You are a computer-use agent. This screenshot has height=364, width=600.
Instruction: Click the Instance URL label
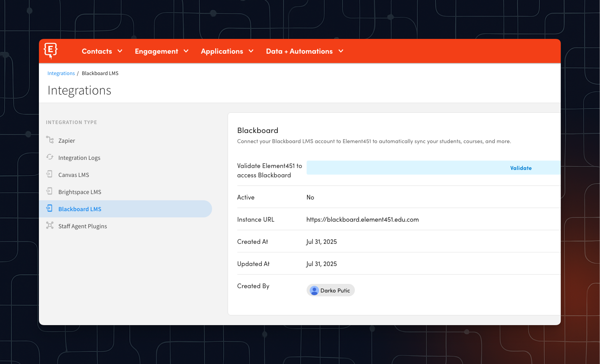pyautogui.click(x=256, y=219)
